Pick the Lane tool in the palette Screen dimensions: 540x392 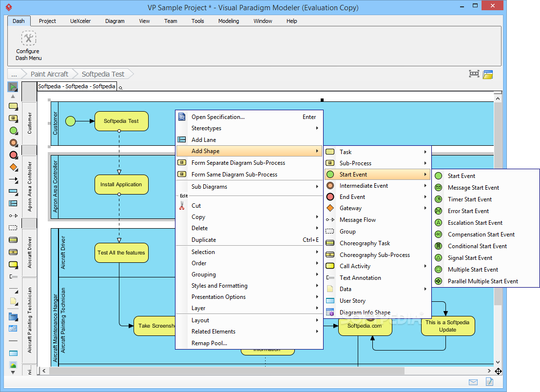(13, 203)
